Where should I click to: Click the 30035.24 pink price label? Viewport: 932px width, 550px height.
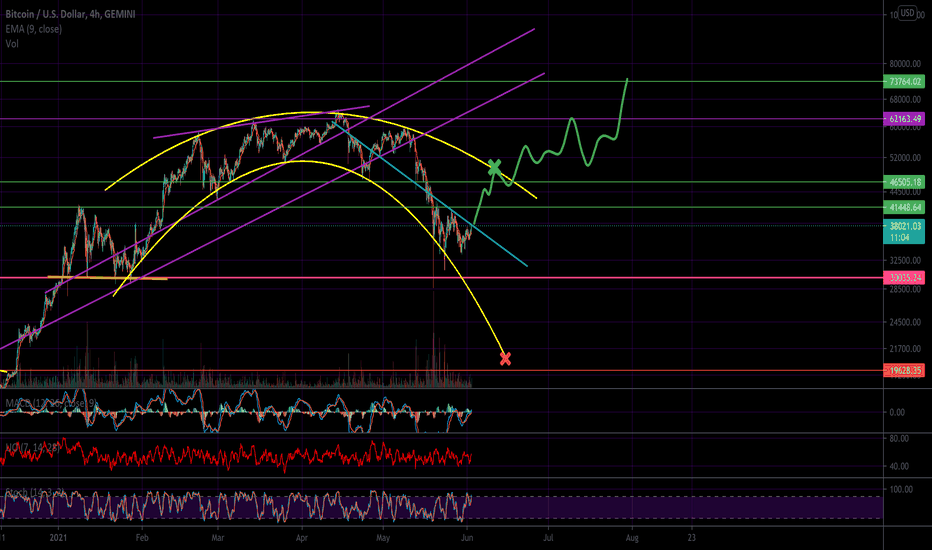pyautogui.click(x=905, y=278)
